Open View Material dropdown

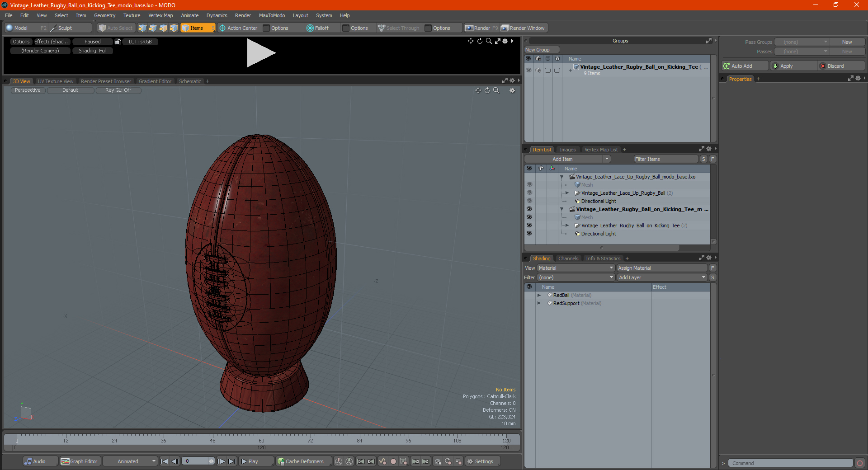576,268
